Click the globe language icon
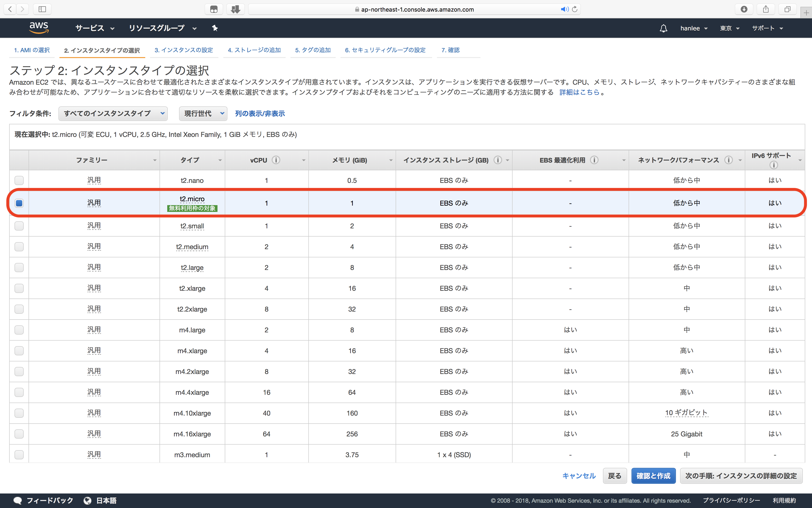Viewport: 812px width, 508px height. pyautogui.click(x=87, y=501)
